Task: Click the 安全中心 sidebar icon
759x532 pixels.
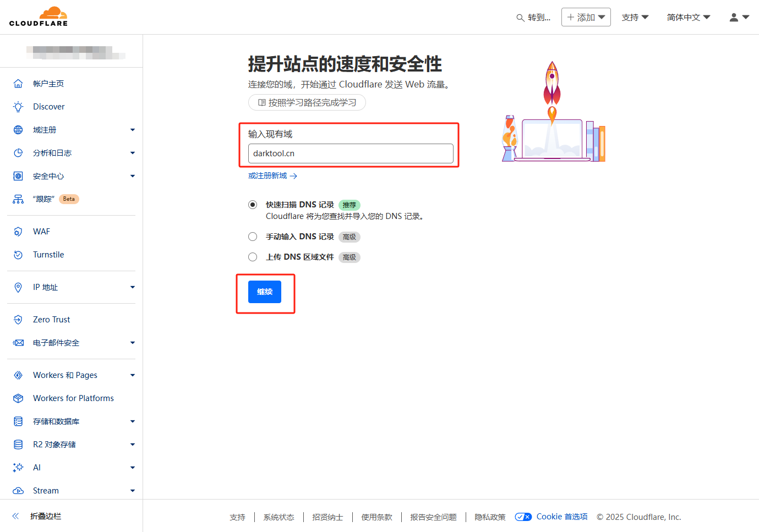Action: point(18,176)
